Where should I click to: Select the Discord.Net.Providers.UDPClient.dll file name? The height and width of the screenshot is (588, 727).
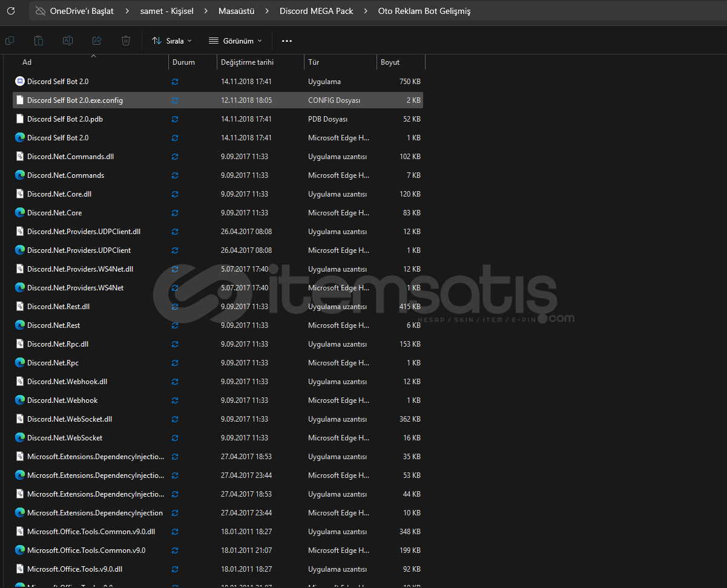coord(84,232)
